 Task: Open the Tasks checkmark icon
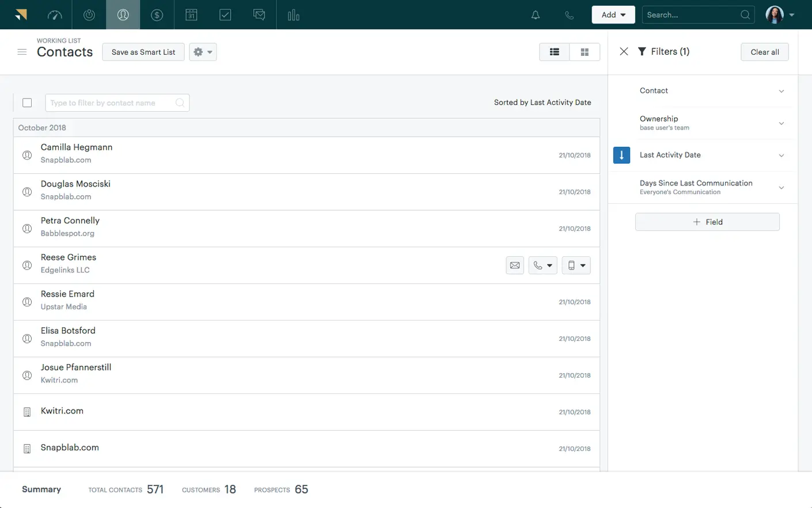click(x=225, y=14)
